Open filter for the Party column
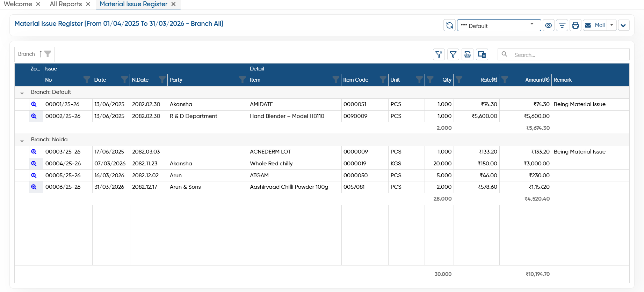The image size is (644, 292). coord(242,80)
